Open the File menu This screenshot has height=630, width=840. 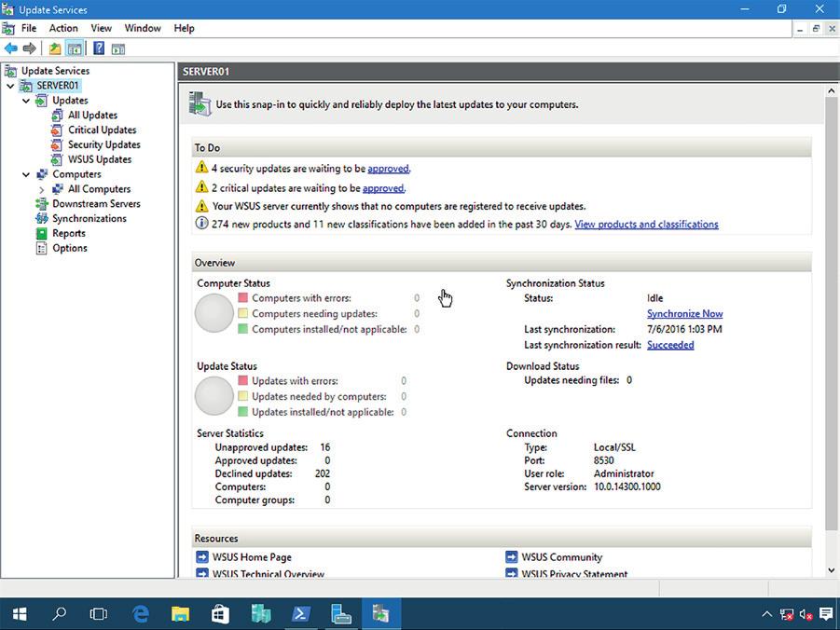pyautogui.click(x=29, y=28)
